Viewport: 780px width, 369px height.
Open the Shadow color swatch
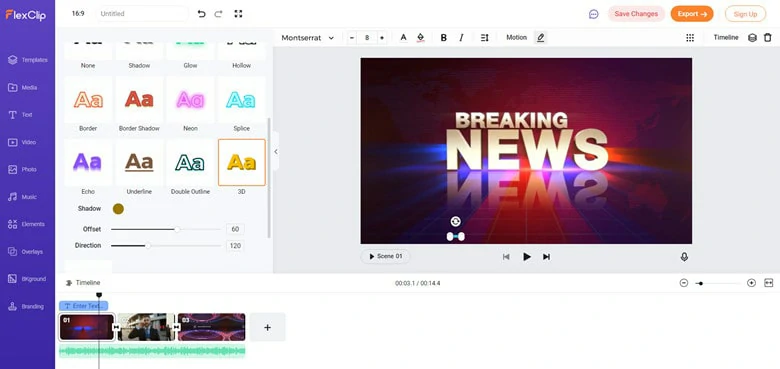118,209
